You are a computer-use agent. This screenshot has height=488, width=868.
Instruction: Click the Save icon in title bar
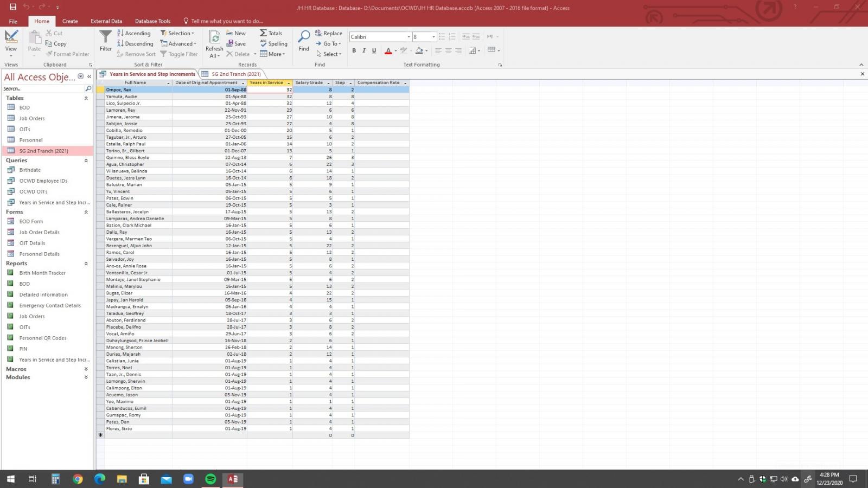(13, 7)
